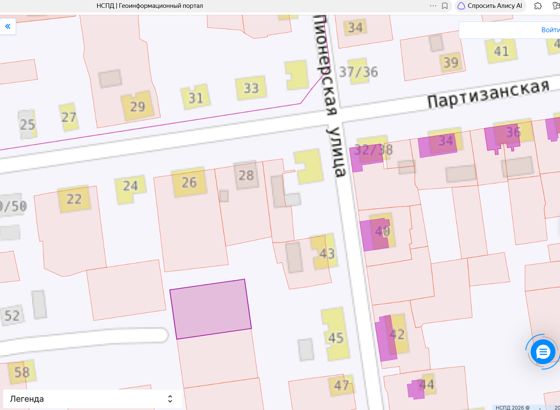Click the Alisa AI logo icon
This screenshot has width=560, height=410.
point(461,6)
